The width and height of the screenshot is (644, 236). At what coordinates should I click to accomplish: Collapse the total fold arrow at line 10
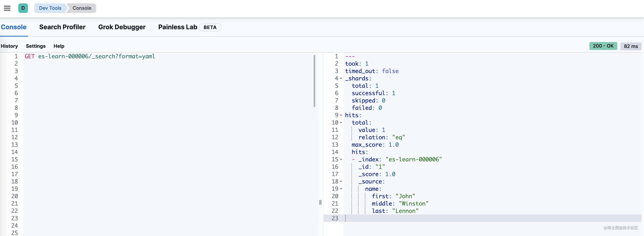(341, 123)
